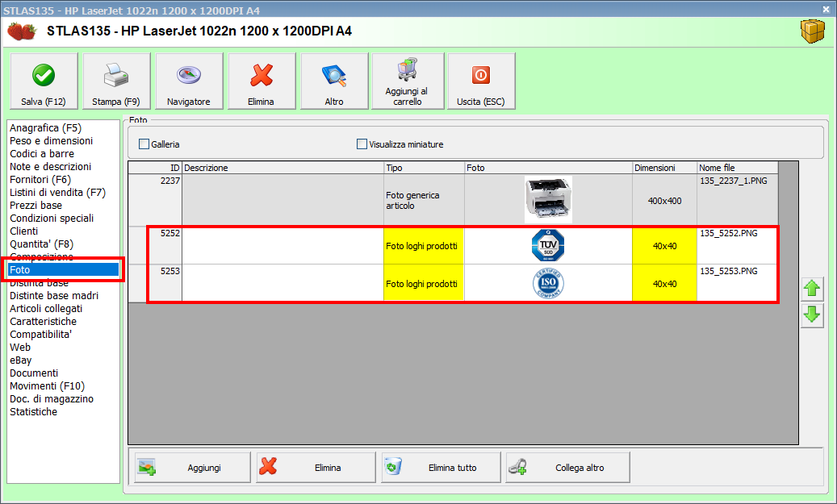
Task: Click the Aggiungi photo button
Action: click(192, 467)
